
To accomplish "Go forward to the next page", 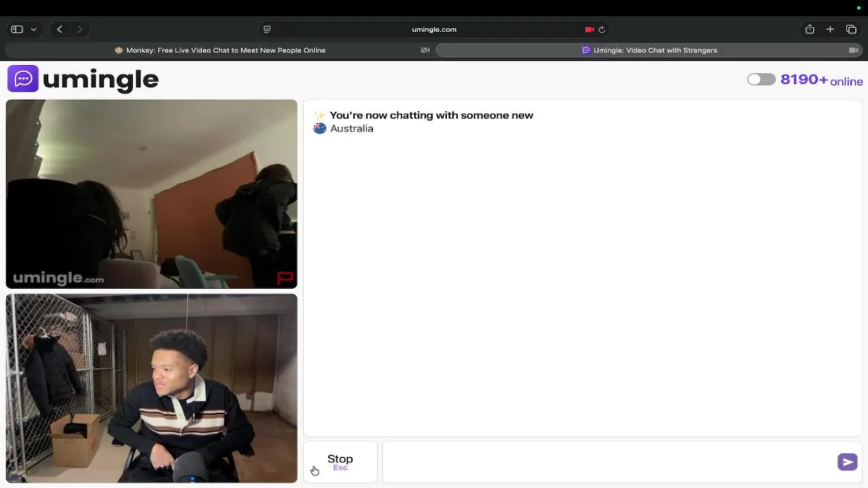I will 79,29.
